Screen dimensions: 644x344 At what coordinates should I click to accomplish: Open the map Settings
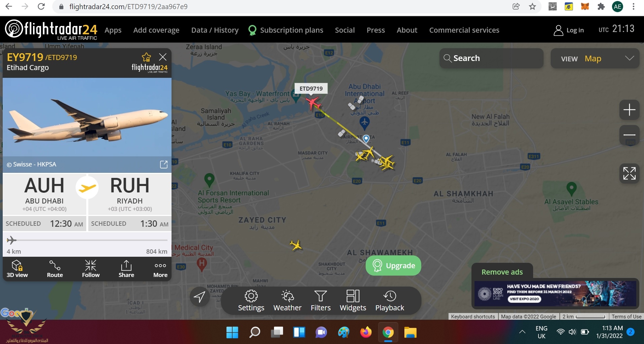[x=251, y=301]
